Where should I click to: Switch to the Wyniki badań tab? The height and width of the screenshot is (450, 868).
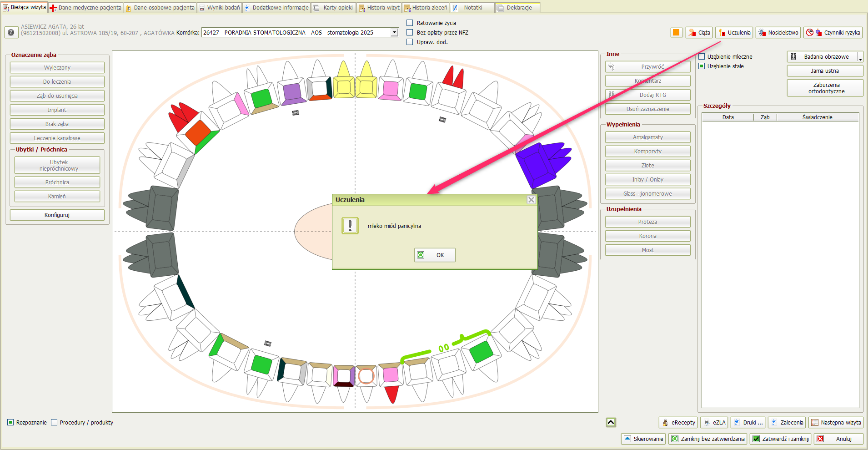coord(219,8)
